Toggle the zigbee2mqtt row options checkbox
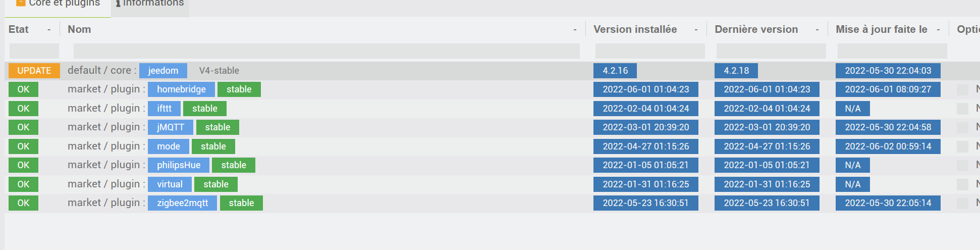The image size is (980, 250). (962, 204)
